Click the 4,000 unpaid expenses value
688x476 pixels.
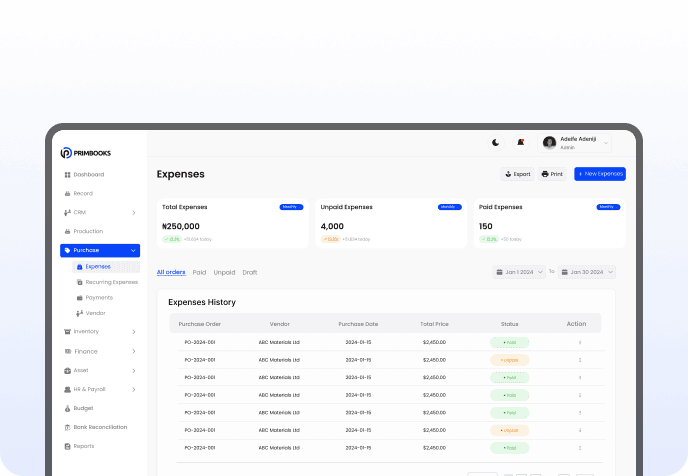click(x=332, y=226)
